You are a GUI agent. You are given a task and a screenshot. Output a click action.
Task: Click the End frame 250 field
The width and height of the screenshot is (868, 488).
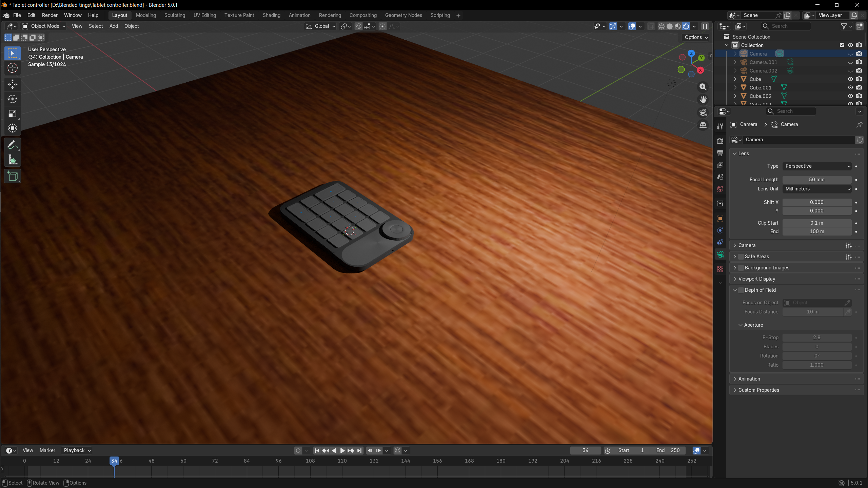[668, 450]
